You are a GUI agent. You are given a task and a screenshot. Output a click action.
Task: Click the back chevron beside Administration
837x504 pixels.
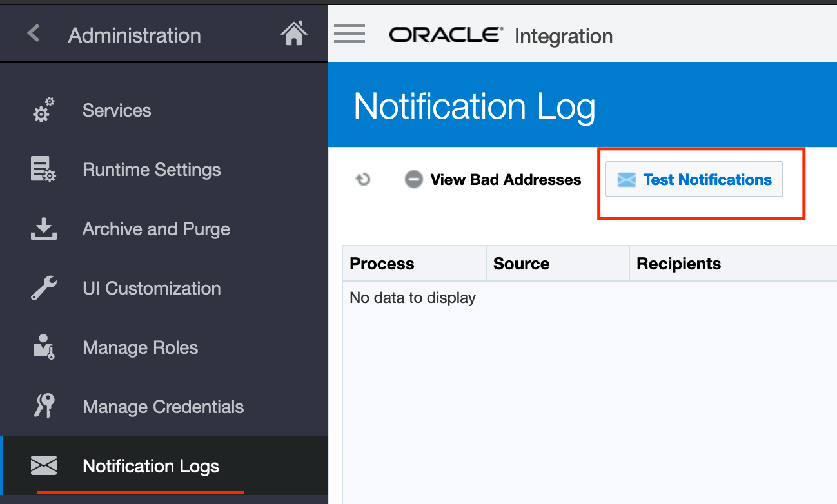(34, 34)
